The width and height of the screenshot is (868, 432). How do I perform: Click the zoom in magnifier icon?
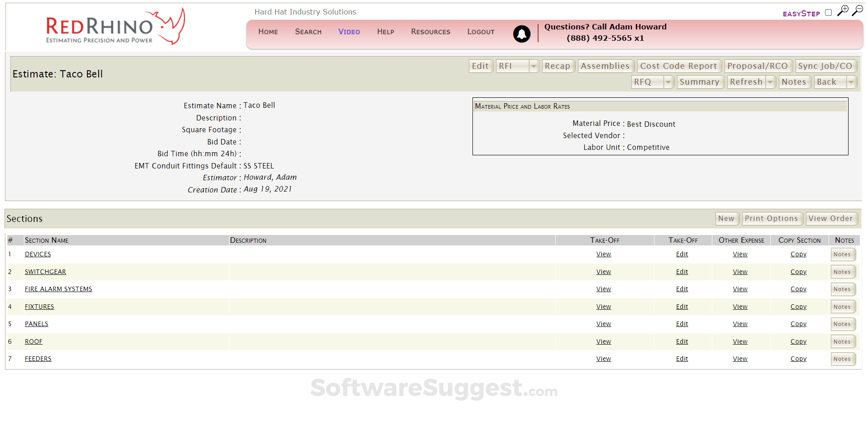(x=843, y=10)
